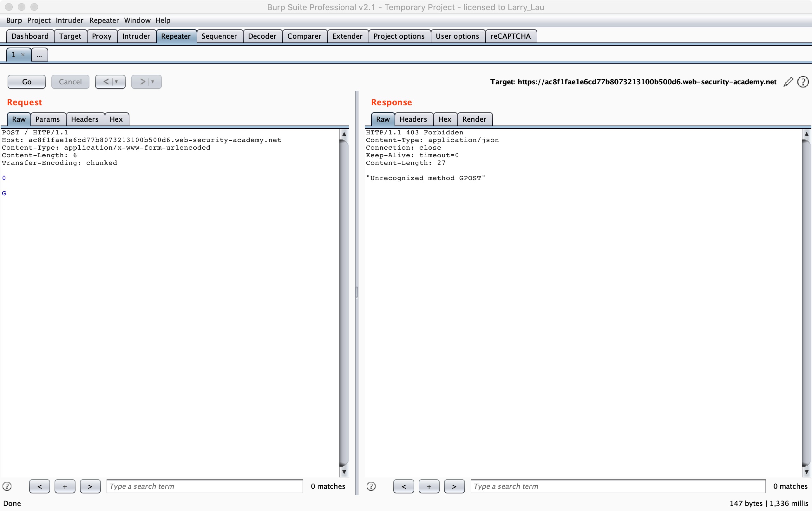Open the Decoder tab

click(262, 36)
